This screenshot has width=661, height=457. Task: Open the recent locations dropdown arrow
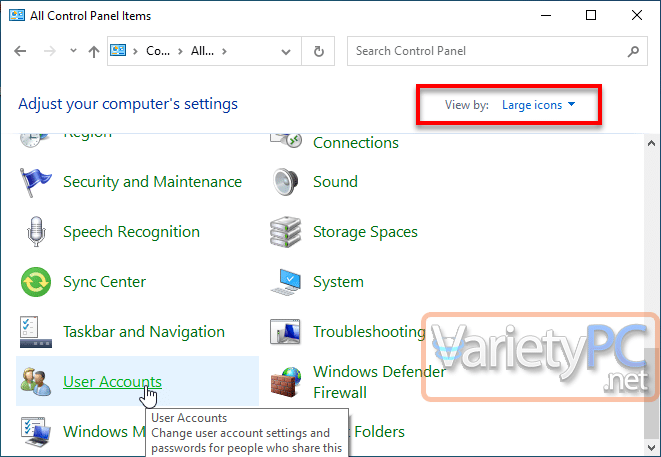tap(73, 51)
